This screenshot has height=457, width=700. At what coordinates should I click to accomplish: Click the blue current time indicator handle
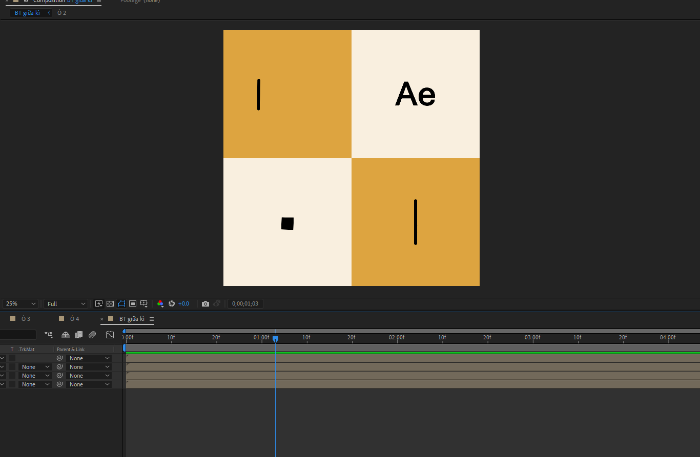click(x=275, y=339)
